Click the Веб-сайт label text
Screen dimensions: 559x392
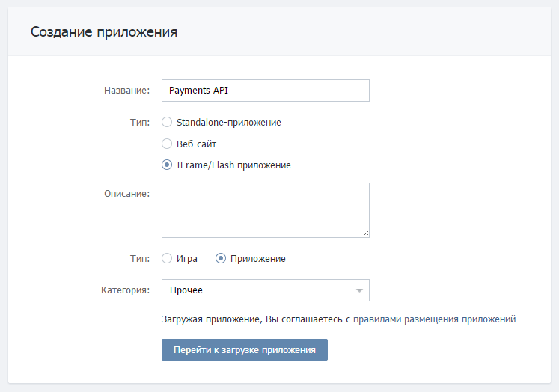coord(196,144)
